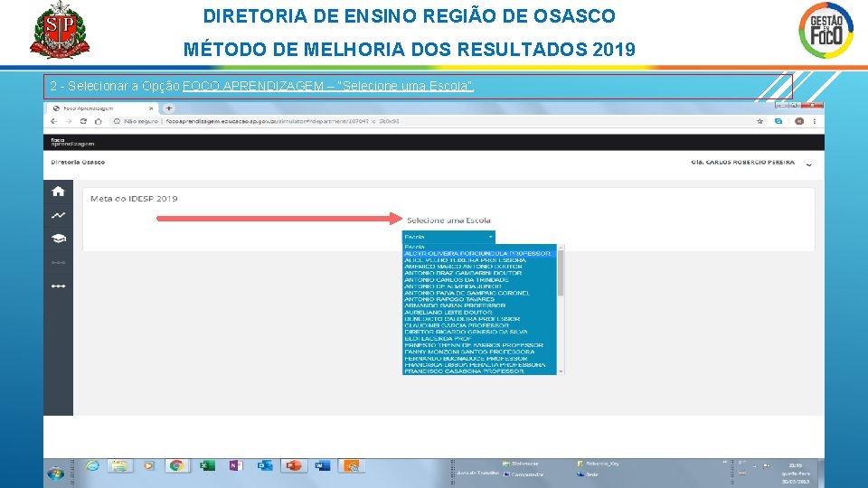Open Outlook from the taskbar
Screen dimensions: 868x488
pos(265,466)
